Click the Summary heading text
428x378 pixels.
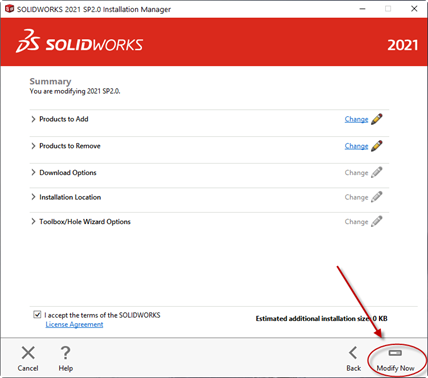tap(50, 81)
